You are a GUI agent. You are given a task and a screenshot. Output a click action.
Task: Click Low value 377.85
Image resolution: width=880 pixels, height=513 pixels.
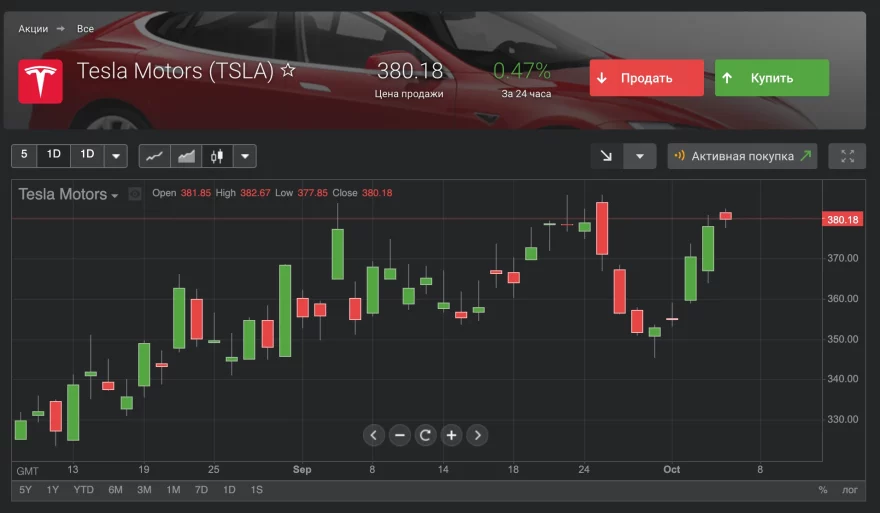point(313,193)
